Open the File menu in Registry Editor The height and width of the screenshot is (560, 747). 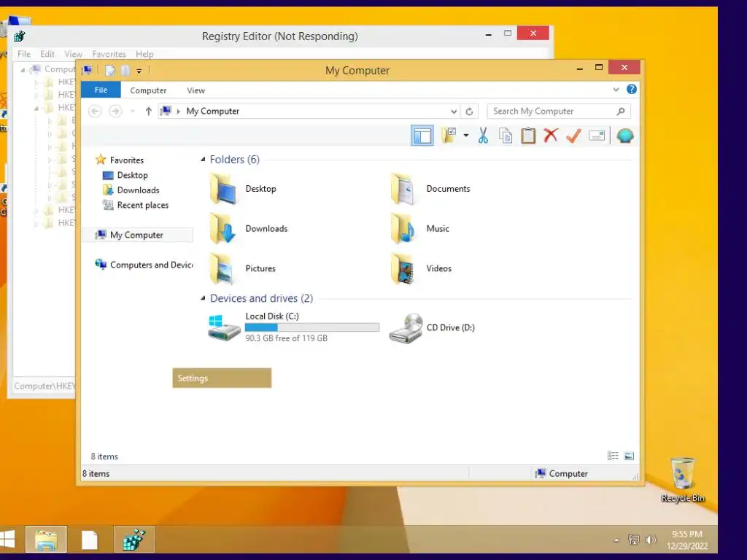[x=24, y=54]
